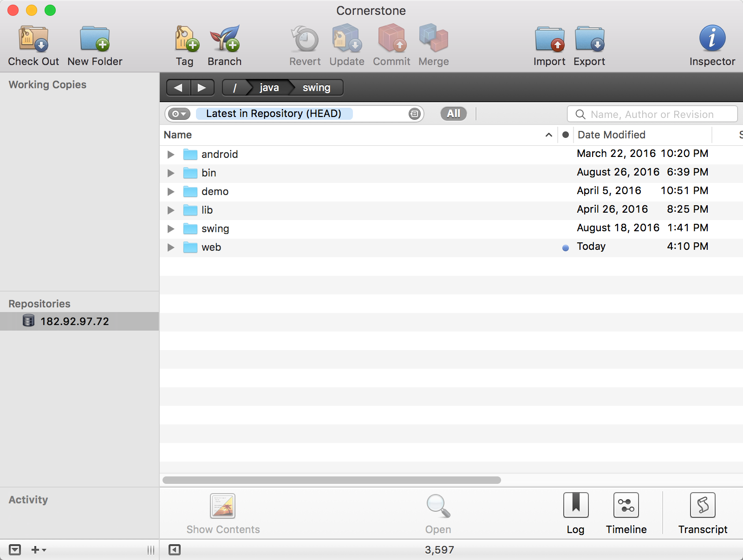Expand the swing folder
This screenshot has height=560, width=743.
[x=171, y=228]
